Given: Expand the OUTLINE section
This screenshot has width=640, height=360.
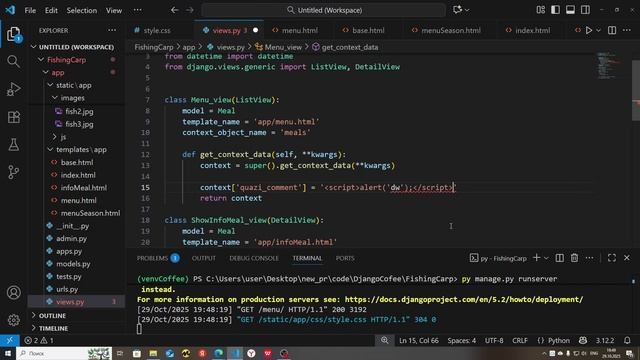Looking at the screenshot, I should (52, 316).
